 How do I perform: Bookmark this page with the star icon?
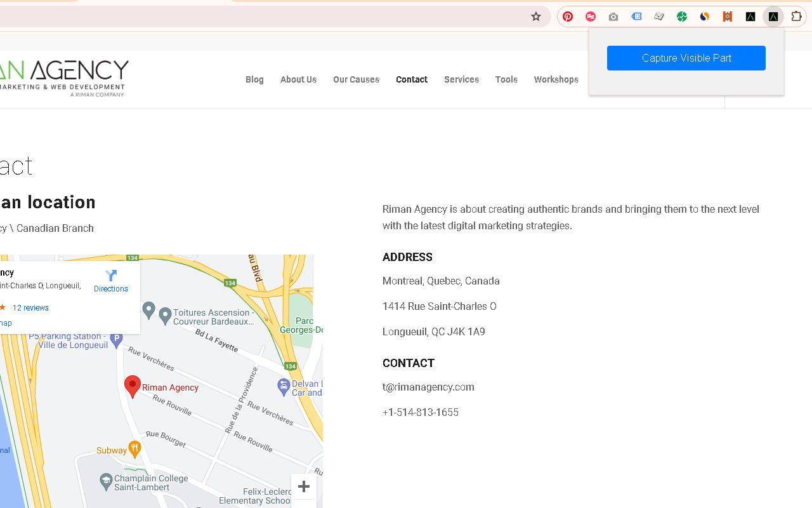point(536,17)
